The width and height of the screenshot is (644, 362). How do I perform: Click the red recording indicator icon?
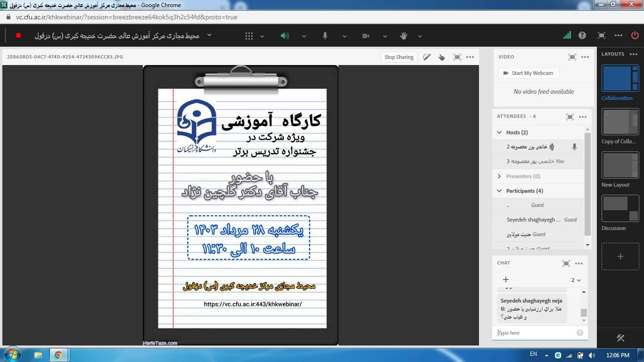coord(18,35)
